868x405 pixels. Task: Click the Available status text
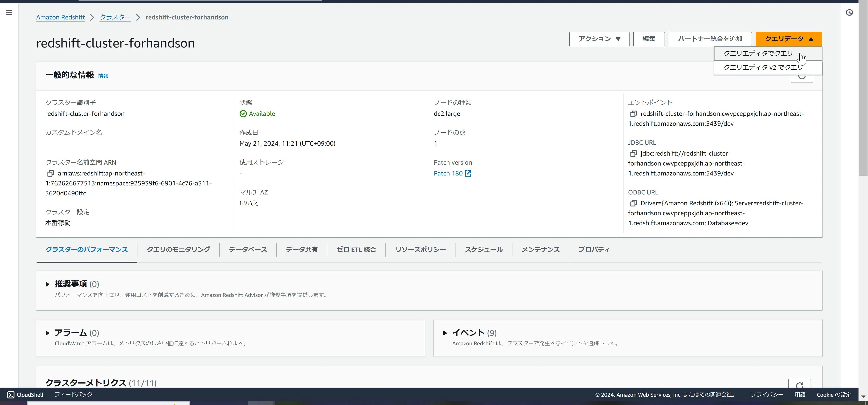pyautogui.click(x=262, y=114)
